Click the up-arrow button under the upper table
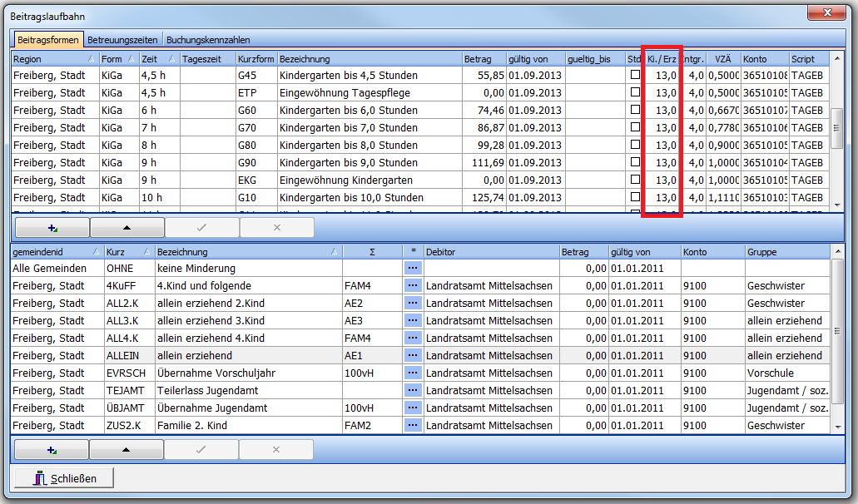Viewport: 858px width, 504px height. 127,227
